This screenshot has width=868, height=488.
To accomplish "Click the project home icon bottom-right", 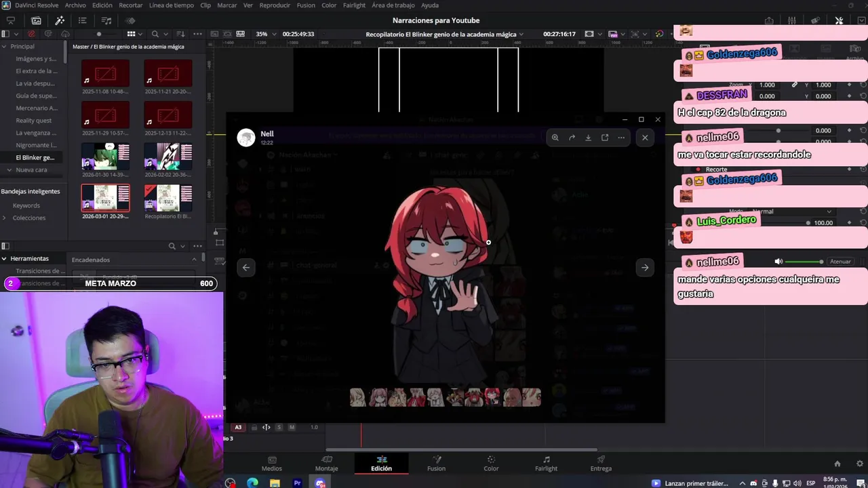I will click(x=837, y=464).
